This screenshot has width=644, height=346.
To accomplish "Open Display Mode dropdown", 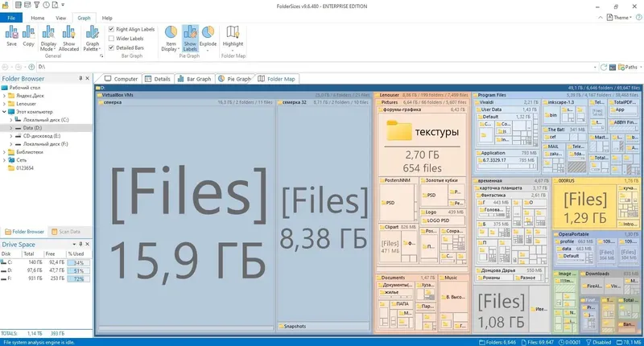I will [x=48, y=38].
